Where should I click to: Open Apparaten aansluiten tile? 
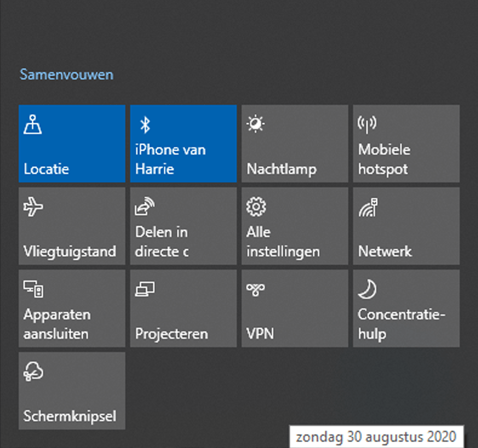(x=72, y=309)
